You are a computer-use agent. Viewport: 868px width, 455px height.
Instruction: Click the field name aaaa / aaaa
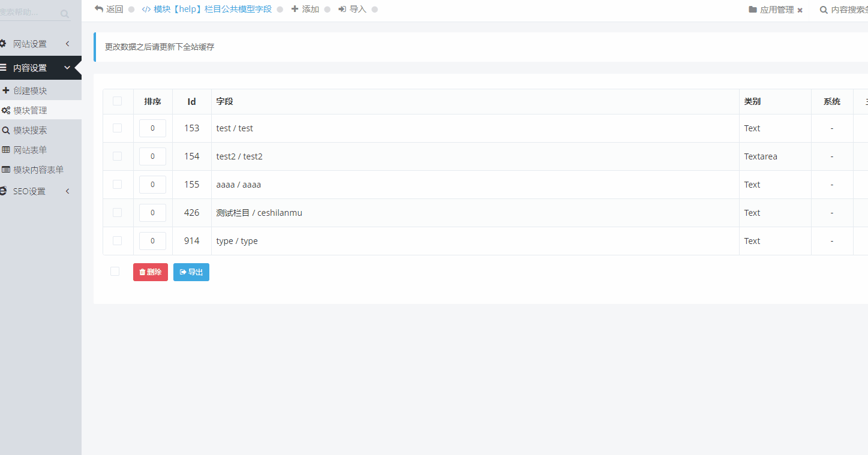pos(239,185)
